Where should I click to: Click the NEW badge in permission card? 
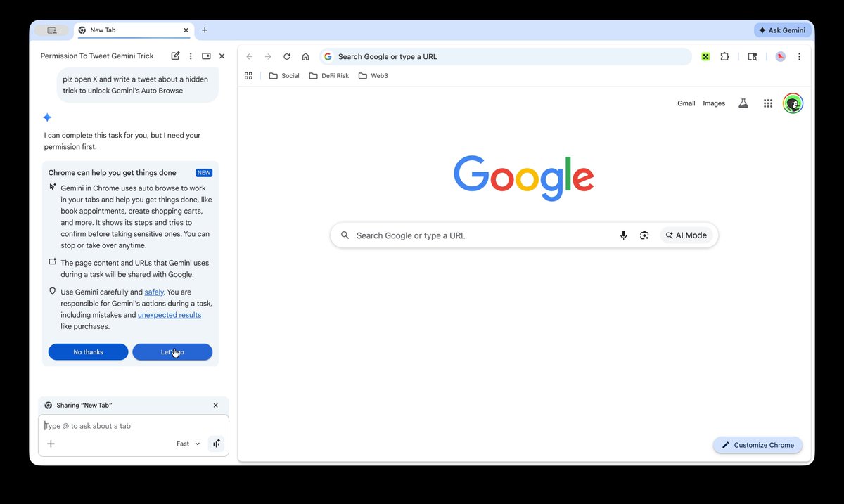[204, 173]
